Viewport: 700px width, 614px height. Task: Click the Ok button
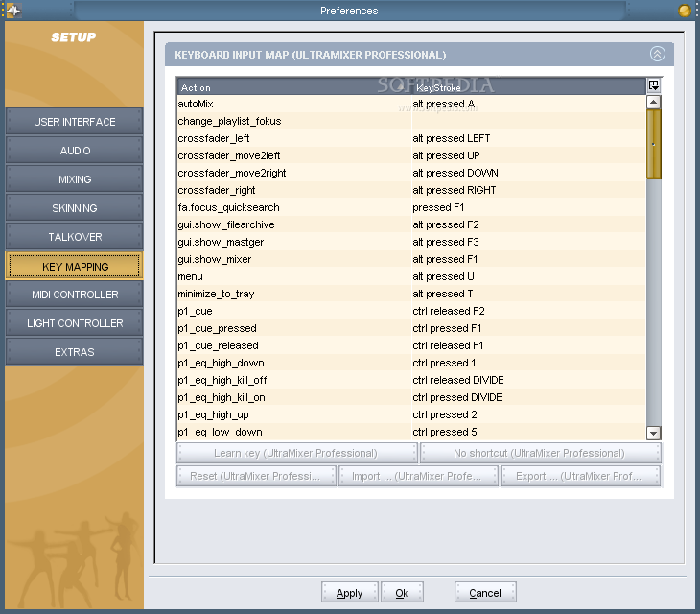click(x=402, y=593)
